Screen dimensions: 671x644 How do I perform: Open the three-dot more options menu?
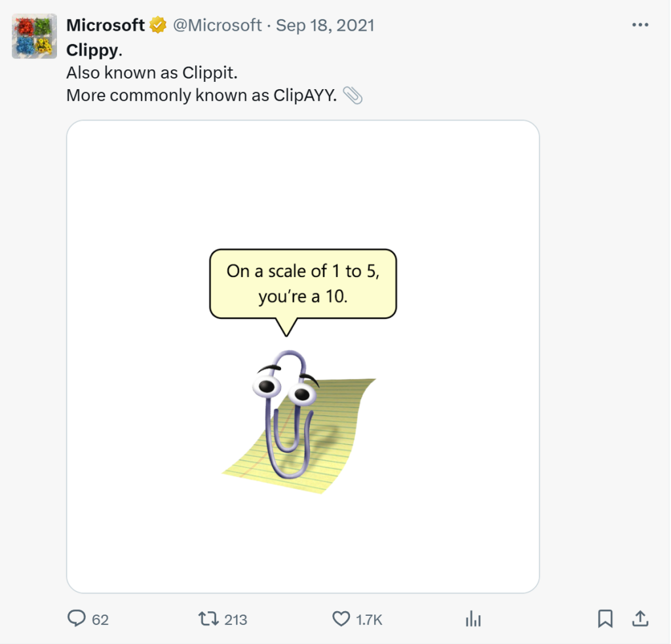pos(640,26)
